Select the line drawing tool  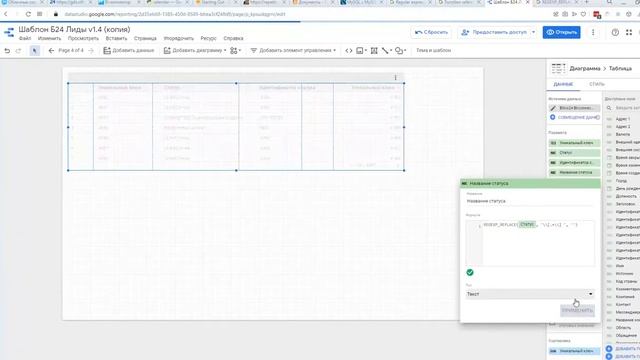(386, 51)
